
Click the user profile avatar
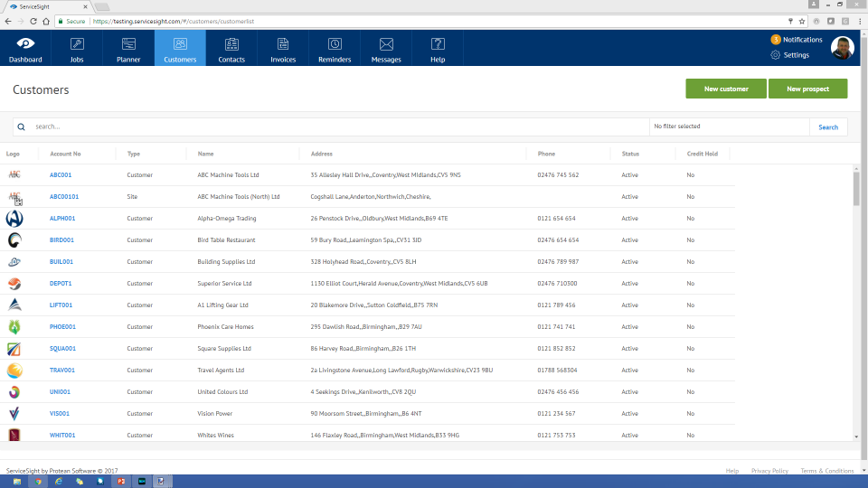coord(842,48)
